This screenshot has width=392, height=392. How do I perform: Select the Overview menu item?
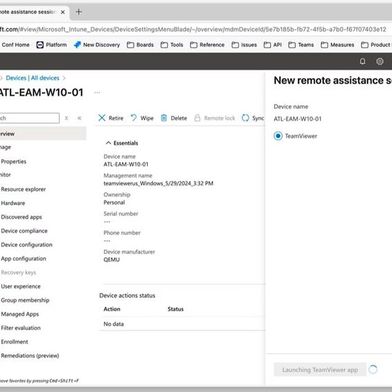click(43, 134)
